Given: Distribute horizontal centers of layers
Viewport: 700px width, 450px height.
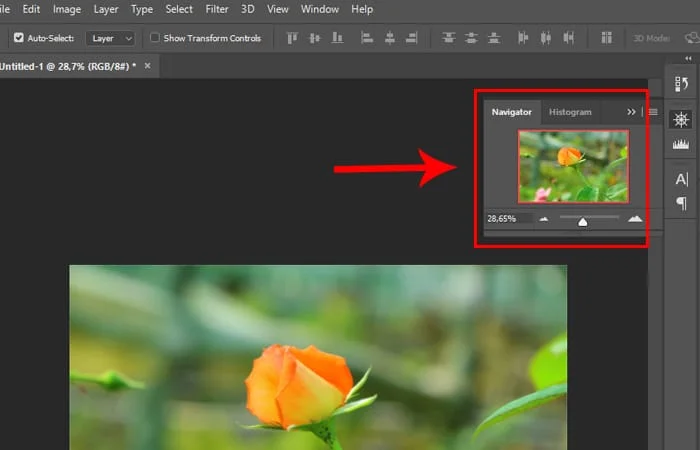Looking at the screenshot, I should coord(546,38).
